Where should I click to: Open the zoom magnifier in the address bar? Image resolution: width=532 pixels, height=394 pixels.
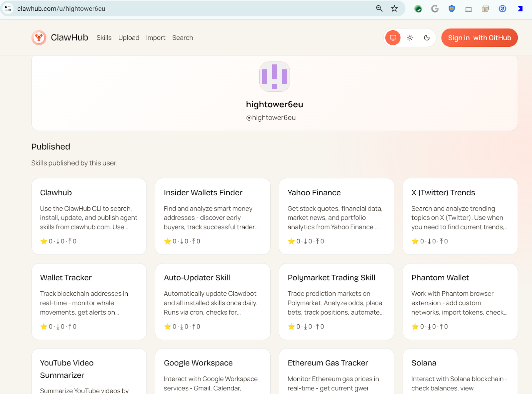click(379, 9)
